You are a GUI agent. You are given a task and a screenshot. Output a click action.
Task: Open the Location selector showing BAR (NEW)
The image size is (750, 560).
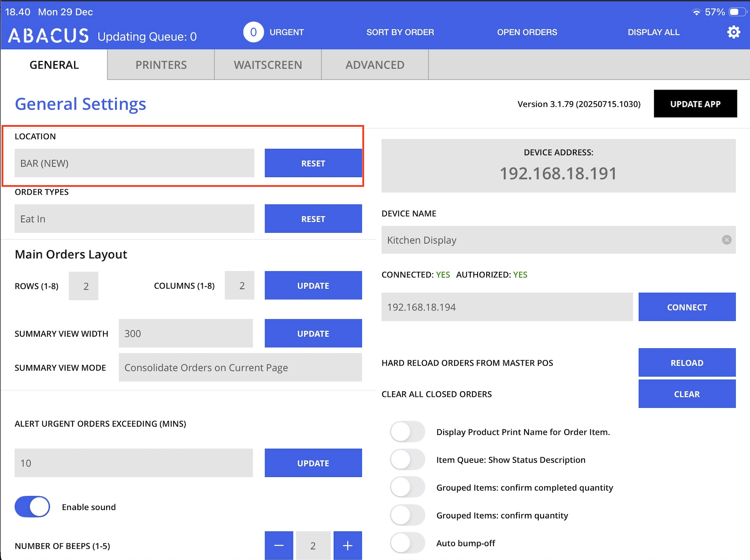coord(134,163)
